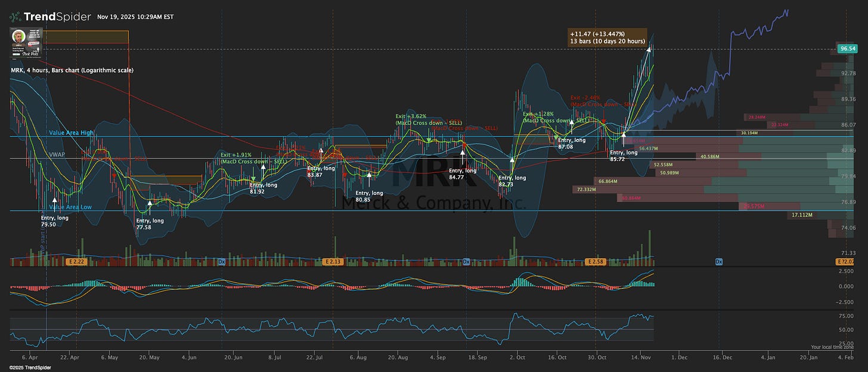Click the 2.500 MACD scale label
Screen dimensions: 868x372
tap(847, 271)
